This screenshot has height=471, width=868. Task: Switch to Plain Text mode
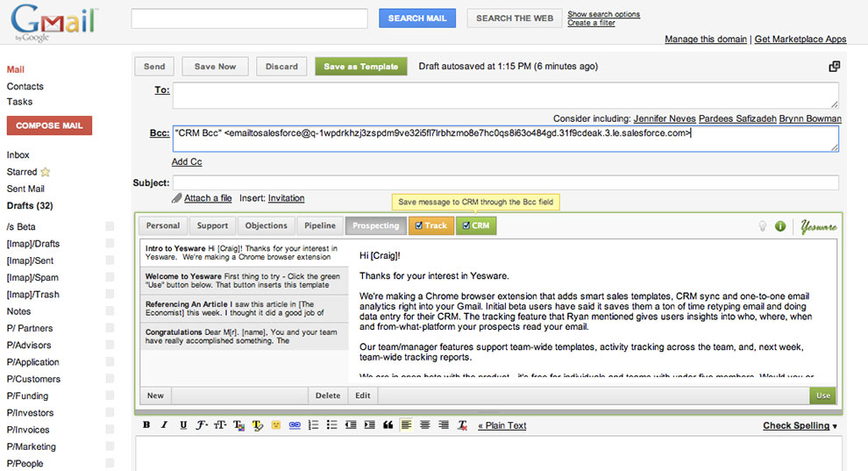[x=502, y=425]
